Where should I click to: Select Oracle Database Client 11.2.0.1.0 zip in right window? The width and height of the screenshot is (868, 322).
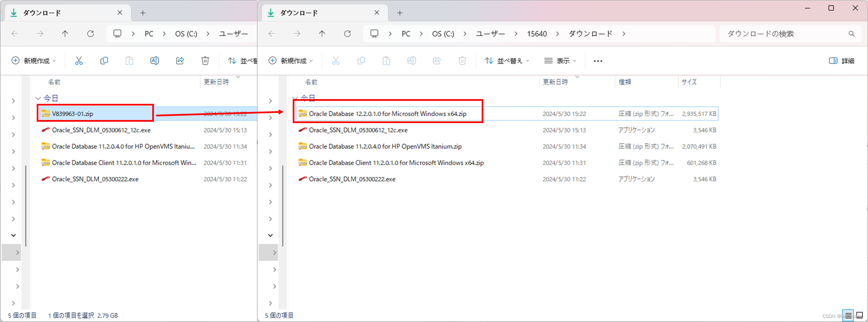coord(507,163)
